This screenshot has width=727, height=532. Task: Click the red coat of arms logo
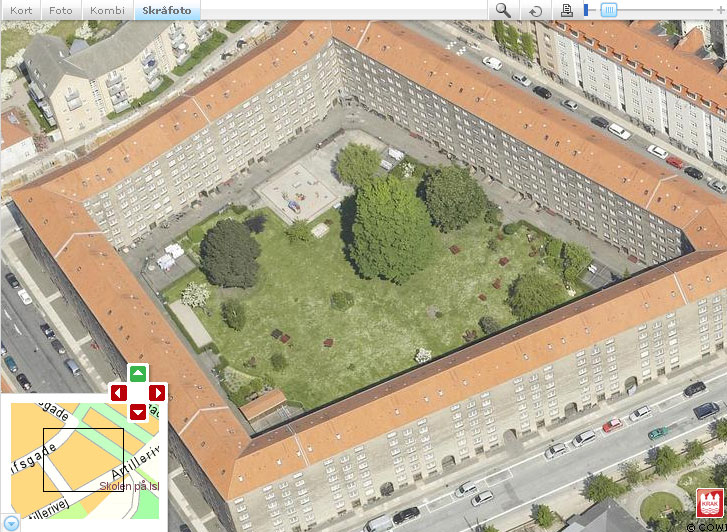click(x=707, y=502)
